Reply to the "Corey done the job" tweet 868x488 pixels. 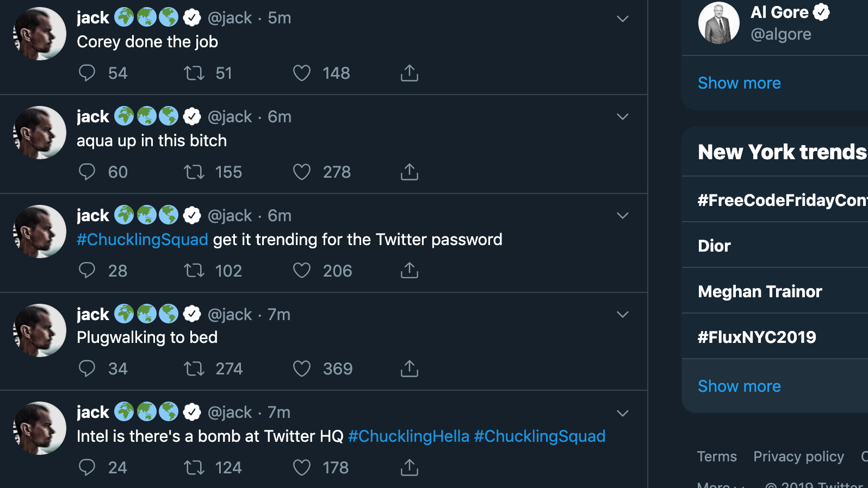click(87, 73)
